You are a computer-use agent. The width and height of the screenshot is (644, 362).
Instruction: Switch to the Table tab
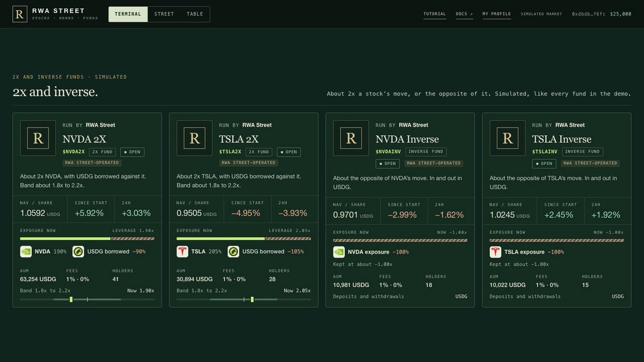(195, 14)
